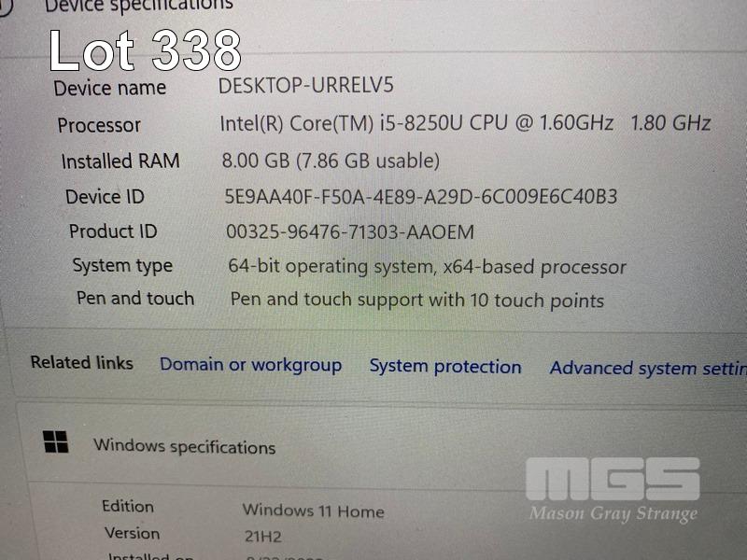This screenshot has height=560, width=747.
Task: Click the Lot 338 overlay text
Action: point(146,50)
